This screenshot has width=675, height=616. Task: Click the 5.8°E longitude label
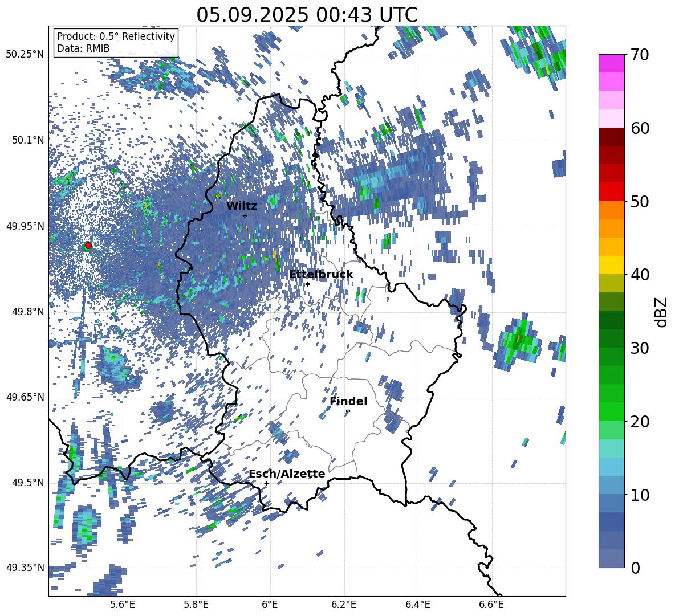(196, 605)
